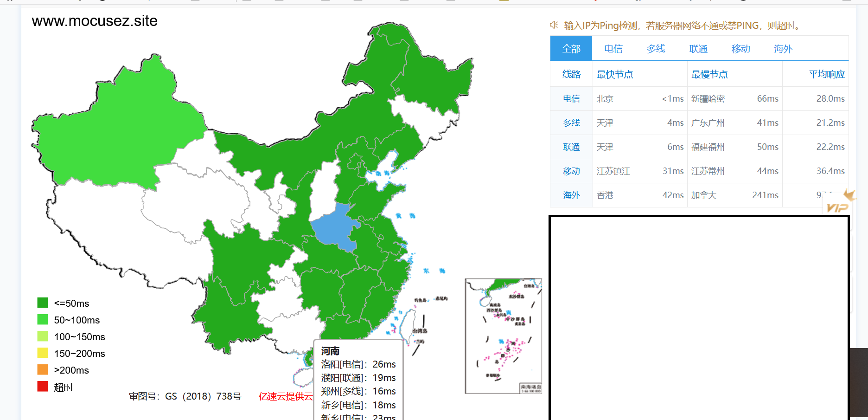The width and height of the screenshot is (868, 420).
Task: Click 天津 in the 多线 row
Action: tap(605, 123)
